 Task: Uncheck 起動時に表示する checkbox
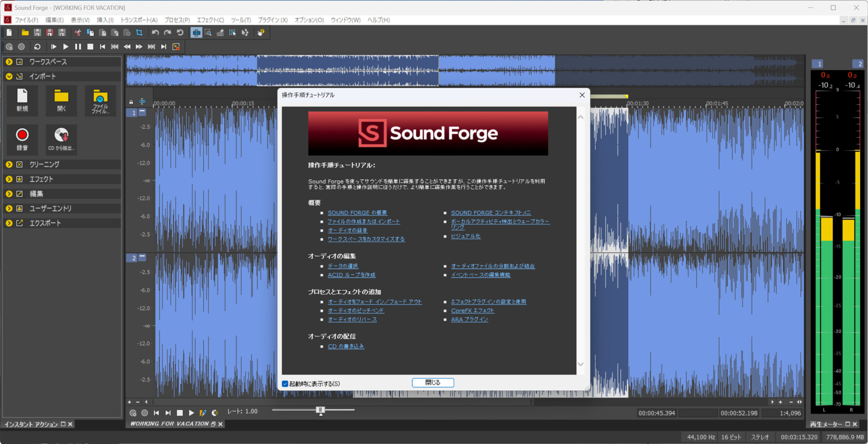point(285,384)
